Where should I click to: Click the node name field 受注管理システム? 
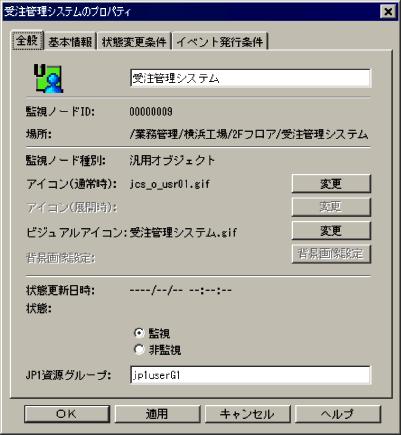click(250, 78)
